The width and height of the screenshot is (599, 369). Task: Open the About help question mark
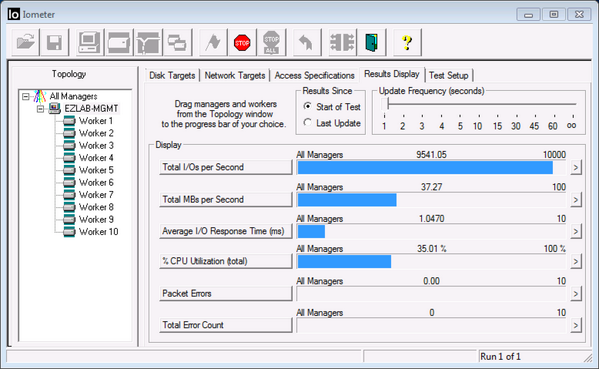point(407,42)
